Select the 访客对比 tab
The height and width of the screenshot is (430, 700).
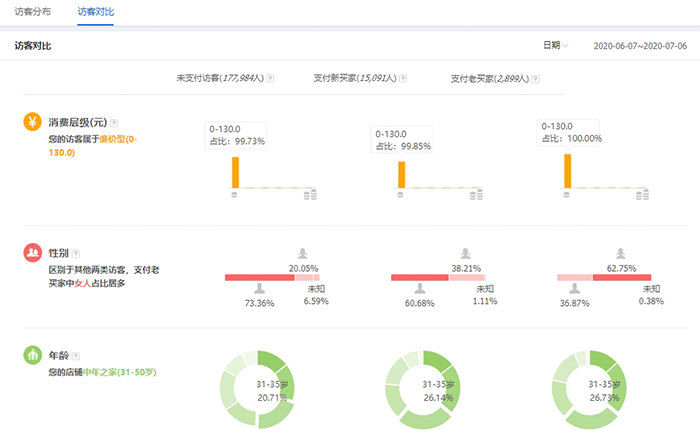tap(97, 12)
